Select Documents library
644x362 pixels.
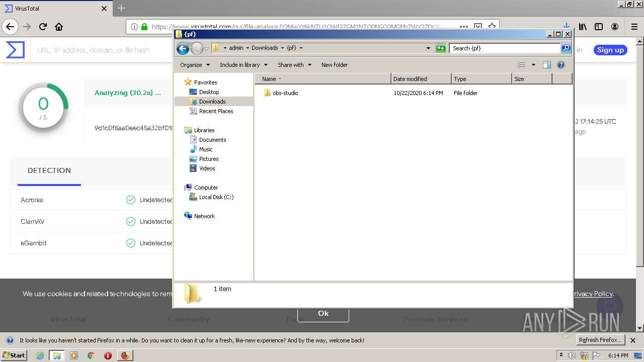click(212, 140)
